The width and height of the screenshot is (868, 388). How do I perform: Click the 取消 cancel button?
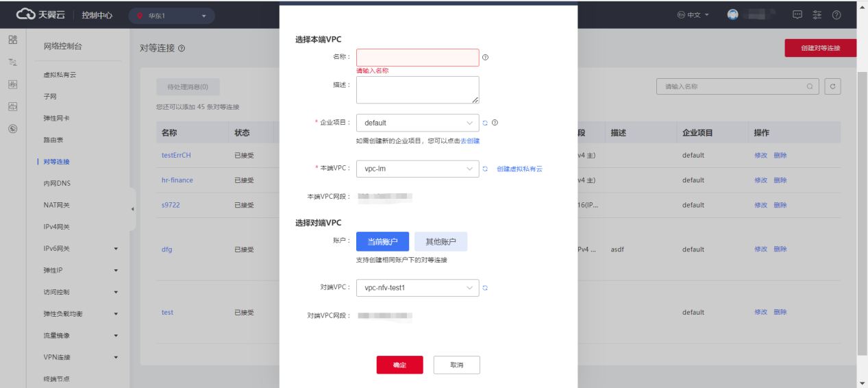(x=457, y=365)
